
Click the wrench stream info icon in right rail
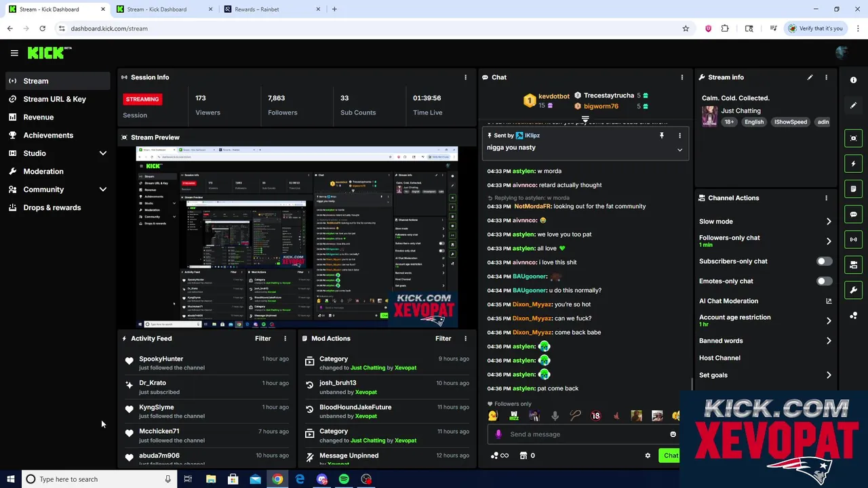click(853, 290)
